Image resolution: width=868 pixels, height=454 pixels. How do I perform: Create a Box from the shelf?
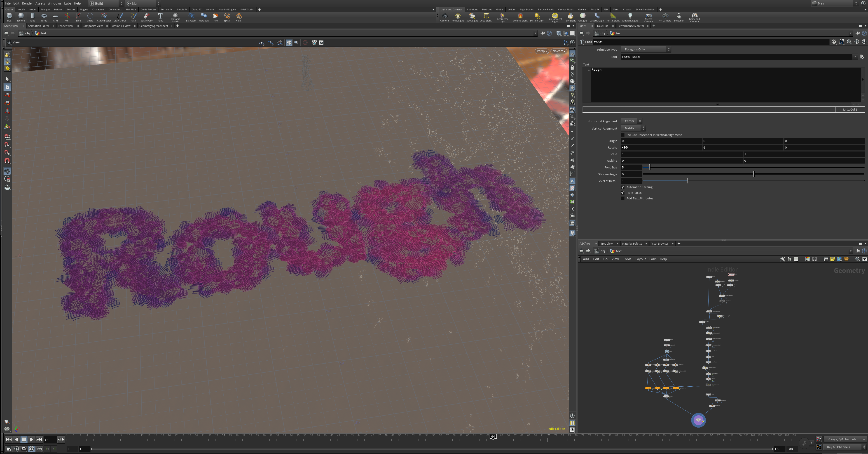click(9, 17)
